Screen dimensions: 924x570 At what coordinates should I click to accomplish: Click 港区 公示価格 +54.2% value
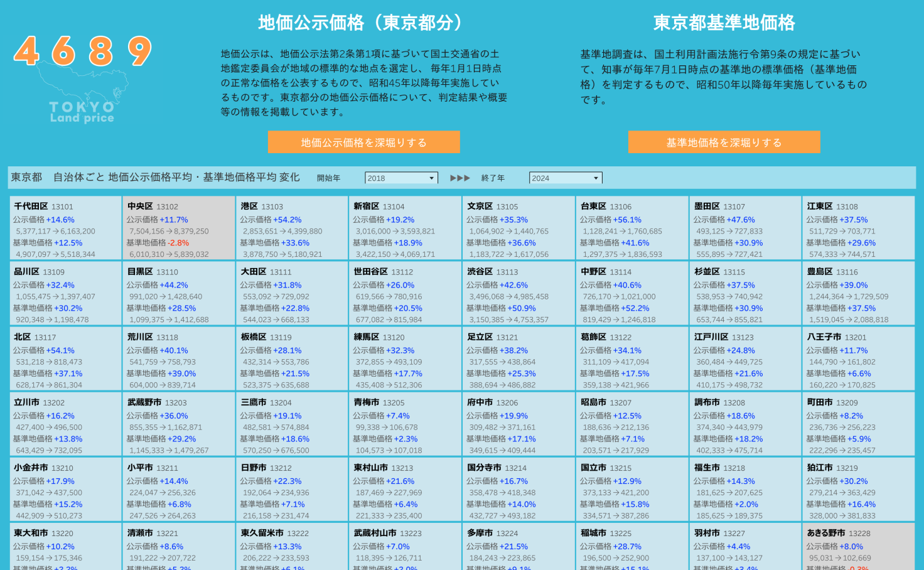click(287, 220)
